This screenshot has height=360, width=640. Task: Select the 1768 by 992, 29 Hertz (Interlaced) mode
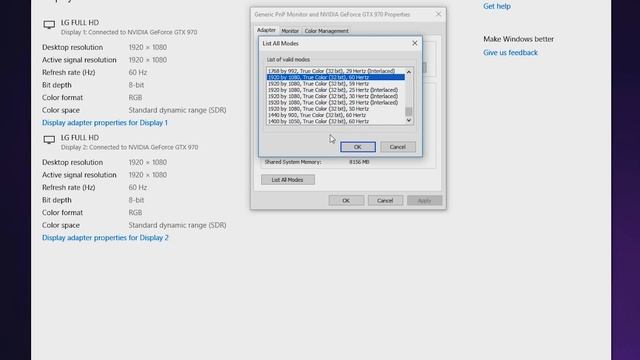pos(335,71)
